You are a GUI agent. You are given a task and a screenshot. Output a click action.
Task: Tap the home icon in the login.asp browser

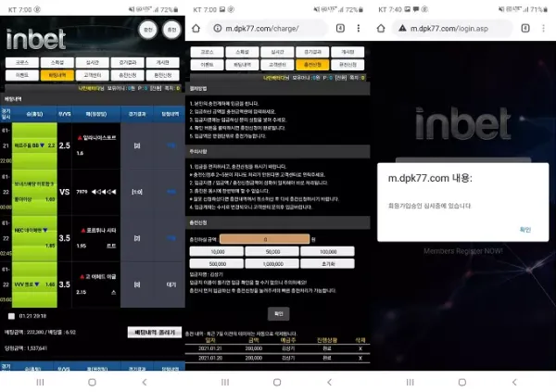(381, 29)
